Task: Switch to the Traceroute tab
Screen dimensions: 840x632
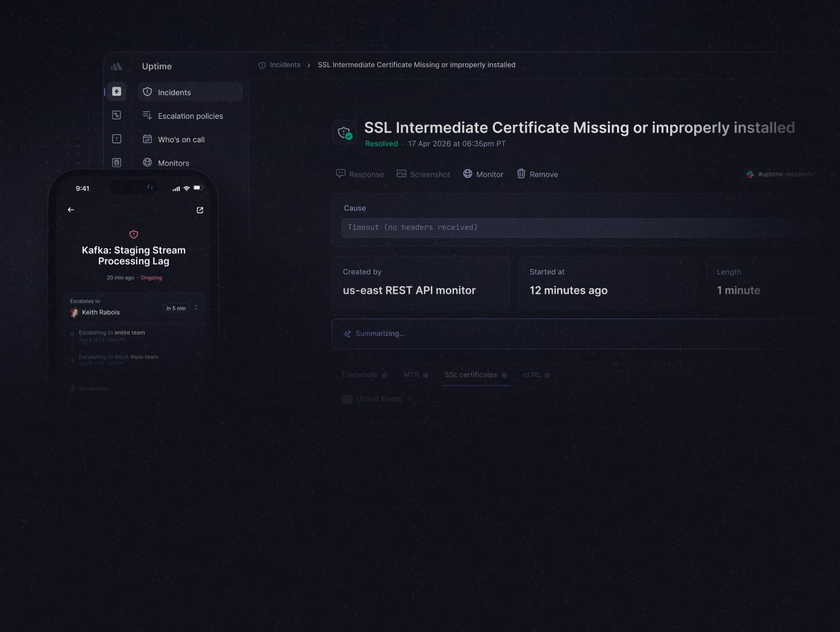Action: tap(360, 375)
